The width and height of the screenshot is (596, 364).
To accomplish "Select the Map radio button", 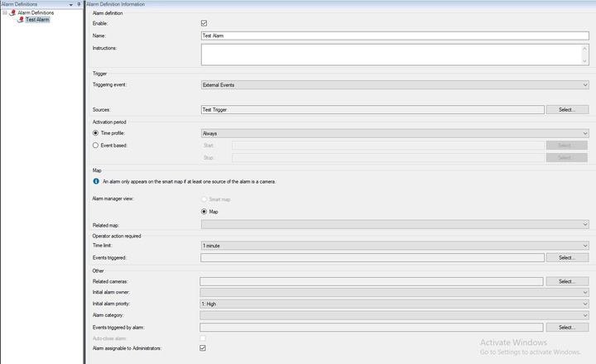I will click(x=204, y=211).
